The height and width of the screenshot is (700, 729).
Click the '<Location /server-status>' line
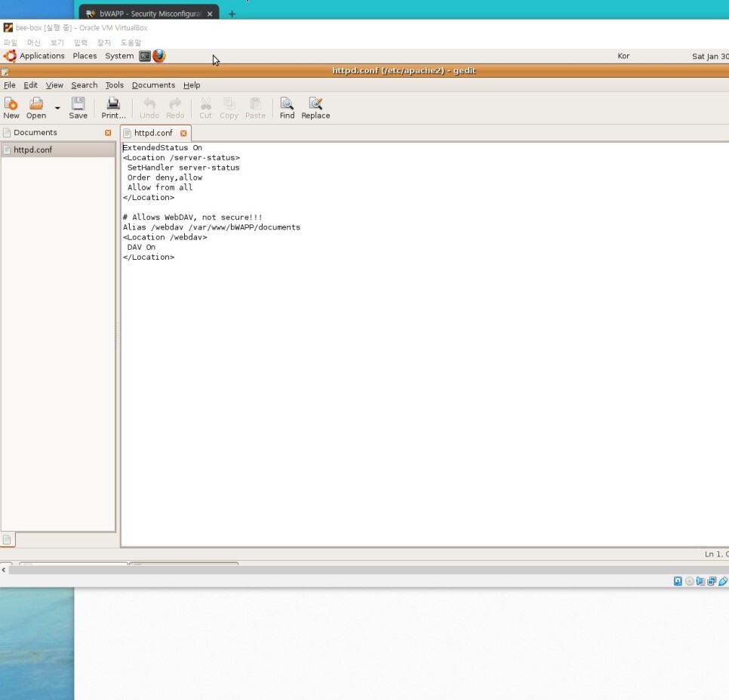coord(181,158)
